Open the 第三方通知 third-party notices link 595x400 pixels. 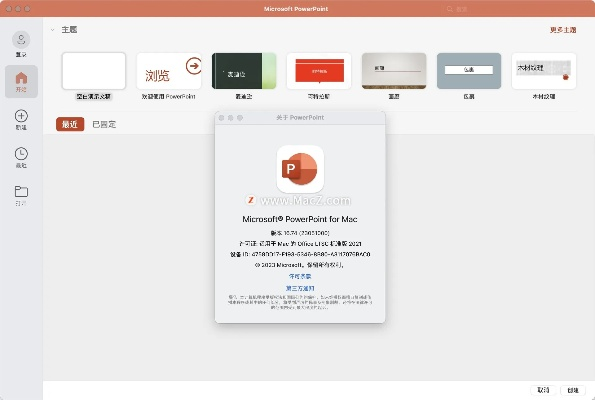pyautogui.click(x=300, y=288)
